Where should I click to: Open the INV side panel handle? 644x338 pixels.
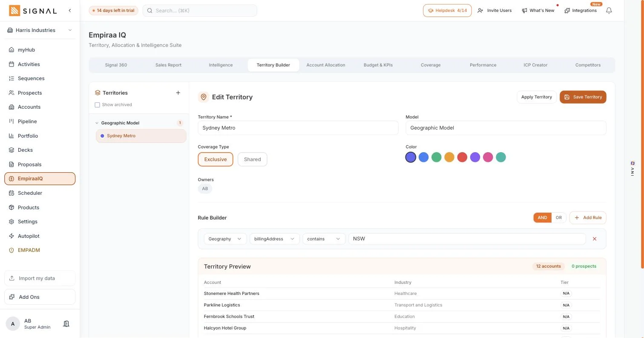(632, 169)
